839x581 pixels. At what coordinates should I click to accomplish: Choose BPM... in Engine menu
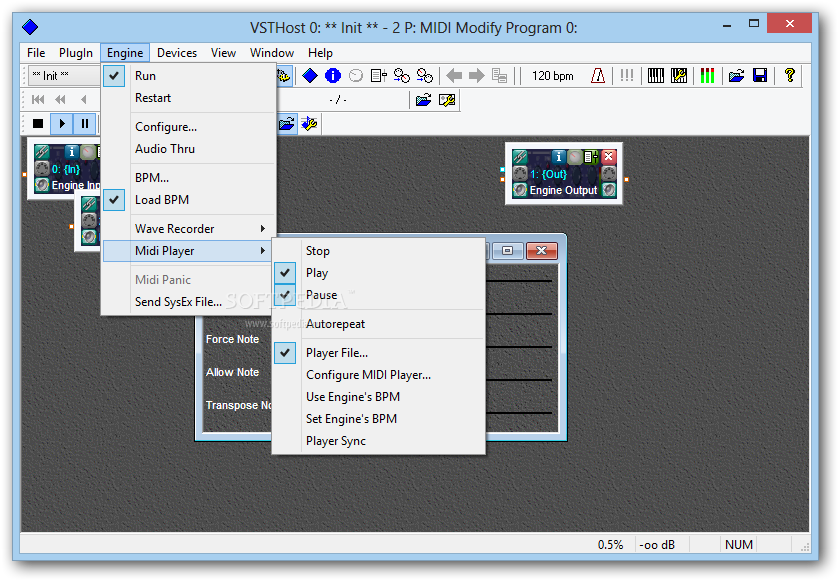tap(189, 178)
